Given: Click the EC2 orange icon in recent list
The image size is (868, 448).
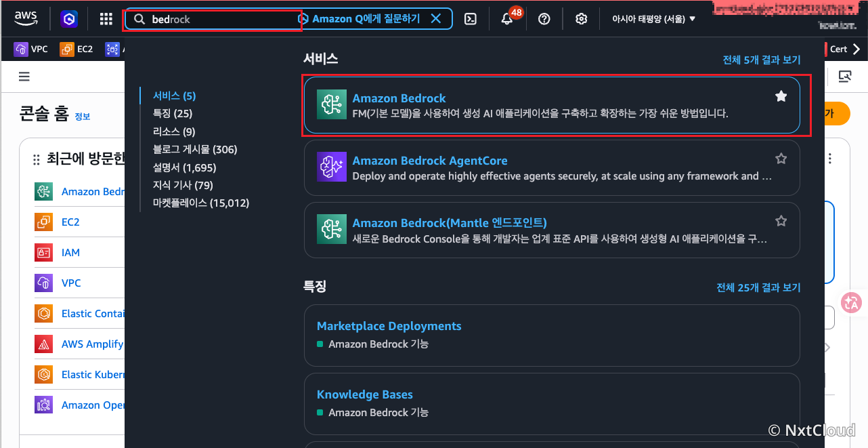Looking at the screenshot, I should pos(43,222).
